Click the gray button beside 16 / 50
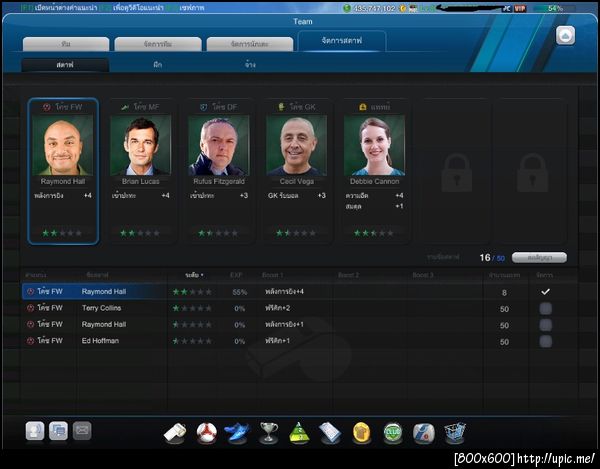The width and height of the screenshot is (600, 469). [x=540, y=258]
